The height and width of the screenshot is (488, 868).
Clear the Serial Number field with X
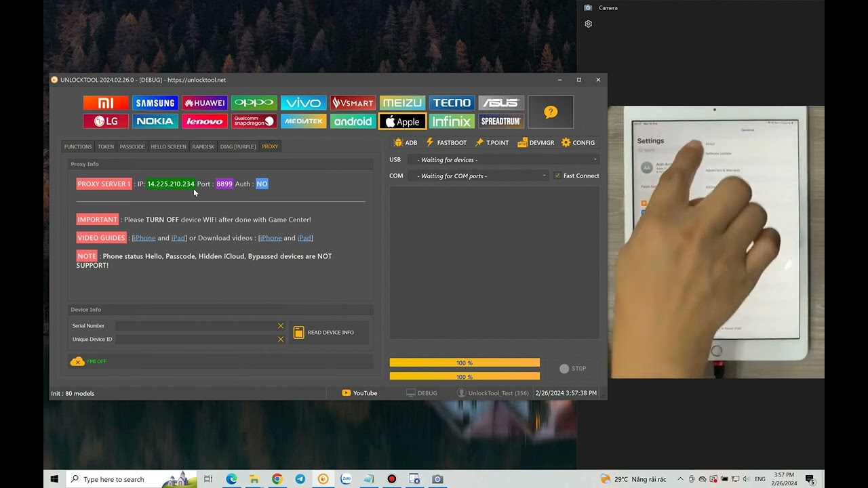coord(281,326)
